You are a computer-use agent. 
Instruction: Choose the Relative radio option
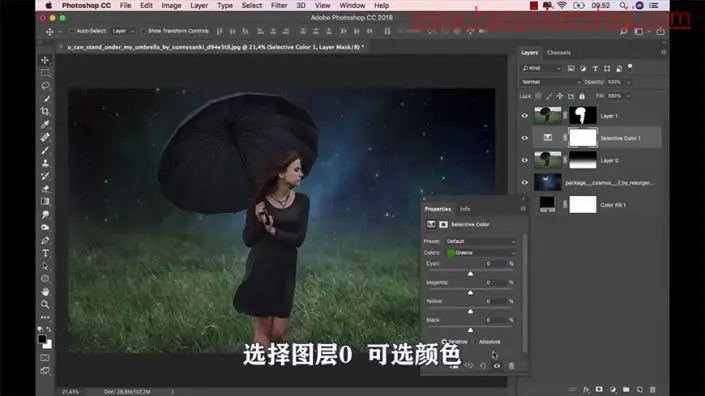point(444,342)
